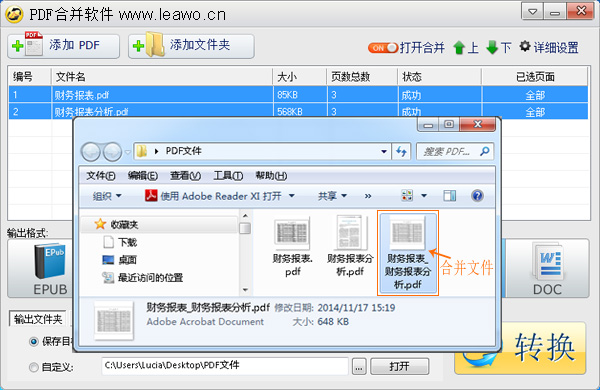
Task: Switch to the 输出文件夹 tab
Action: (x=38, y=319)
